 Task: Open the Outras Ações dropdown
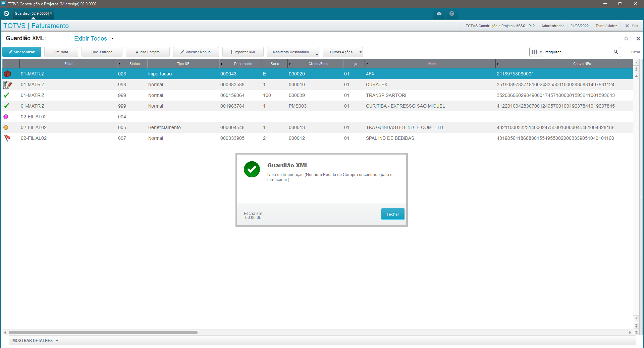tap(343, 52)
